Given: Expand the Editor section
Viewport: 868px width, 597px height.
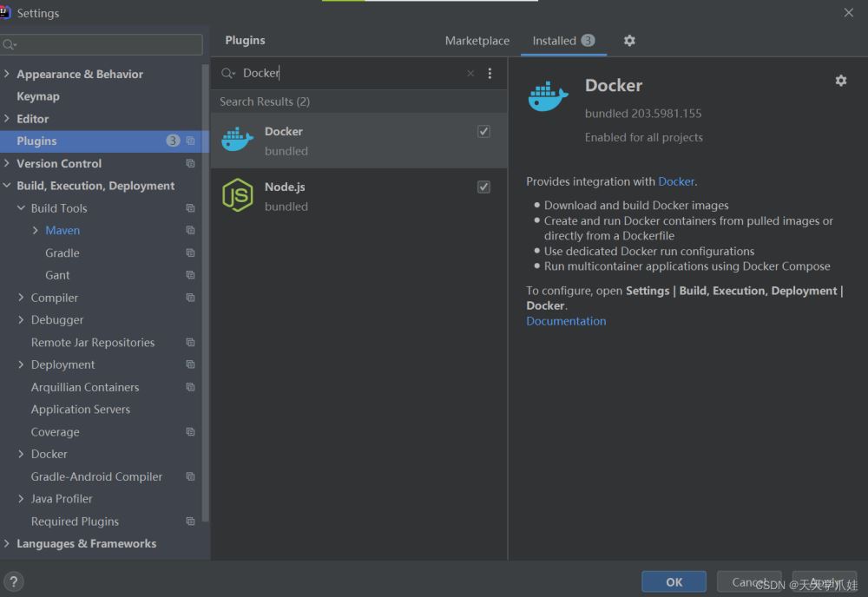Looking at the screenshot, I should tap(7, 118).
